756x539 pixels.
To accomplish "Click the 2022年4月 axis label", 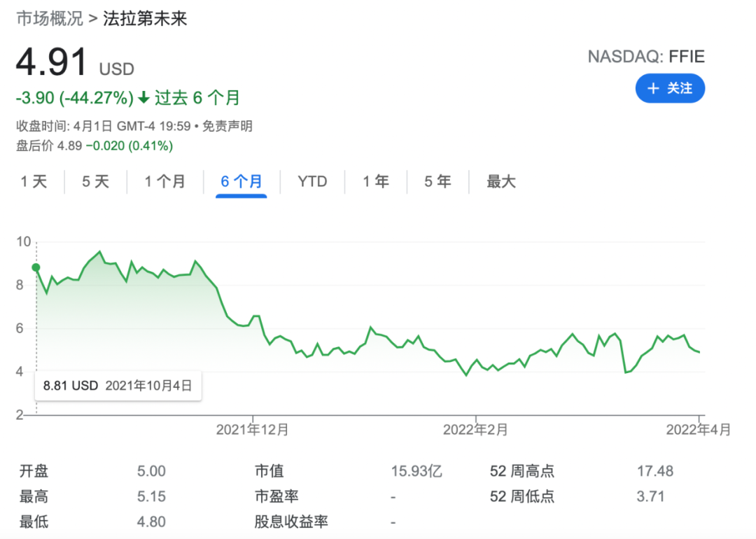I will tap(699, 430).
